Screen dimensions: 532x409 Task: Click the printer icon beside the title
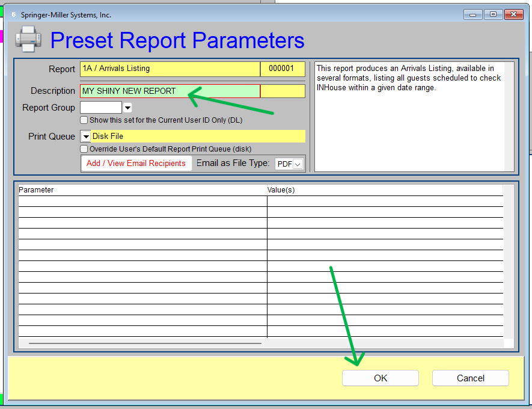(x=28, y=39)
